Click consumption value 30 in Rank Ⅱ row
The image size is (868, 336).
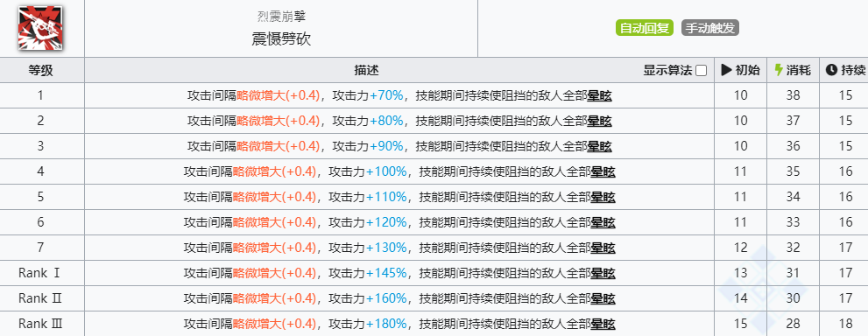[793, 298]
